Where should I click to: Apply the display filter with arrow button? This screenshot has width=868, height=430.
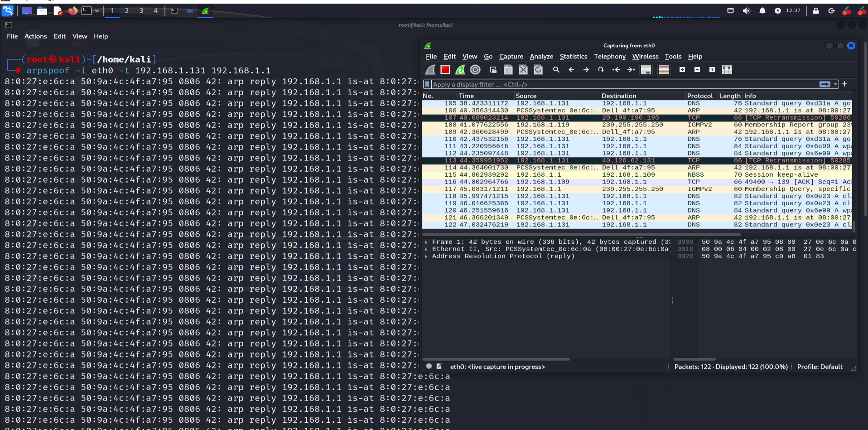point(825,84)
